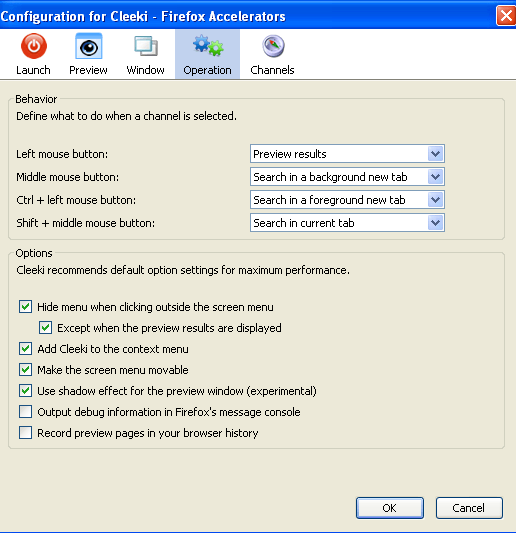
Task: Uncheck Hide menu when clicking outside
Action: point(25,307)
